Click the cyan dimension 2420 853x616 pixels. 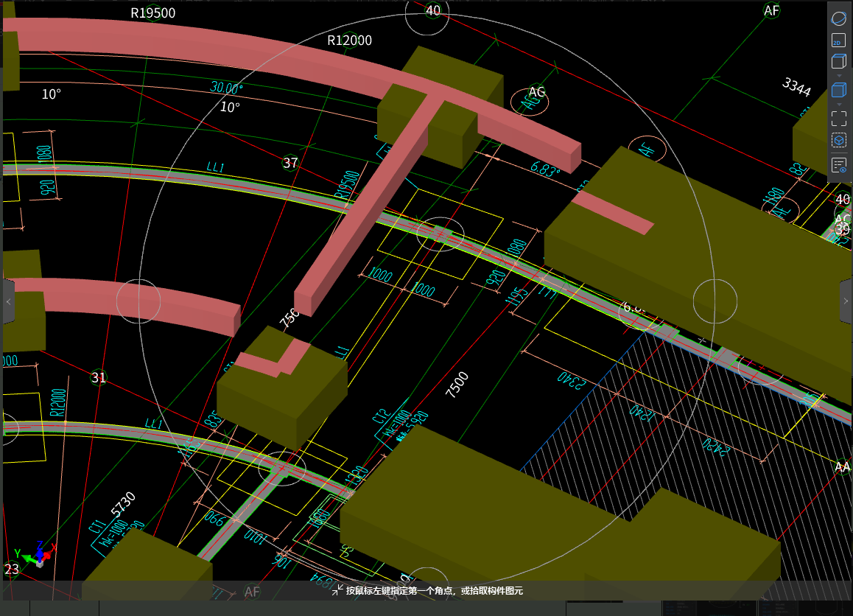[x=715, y=447]
